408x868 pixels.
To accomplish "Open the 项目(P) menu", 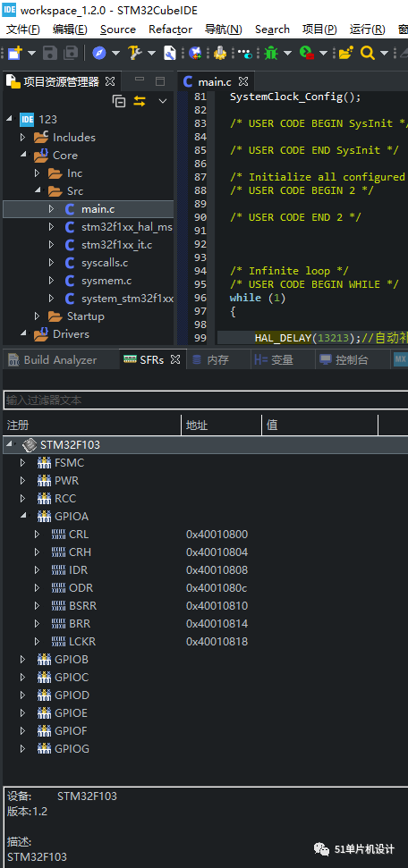I will (319, 29).
